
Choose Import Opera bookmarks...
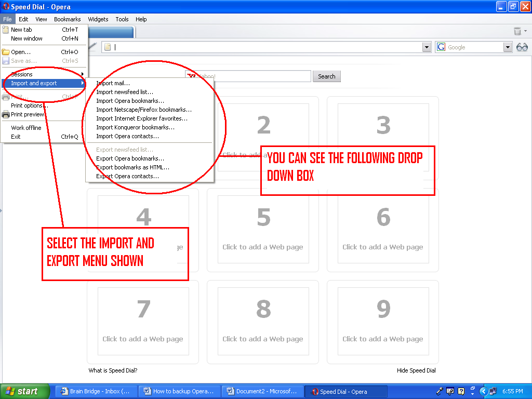150,101
